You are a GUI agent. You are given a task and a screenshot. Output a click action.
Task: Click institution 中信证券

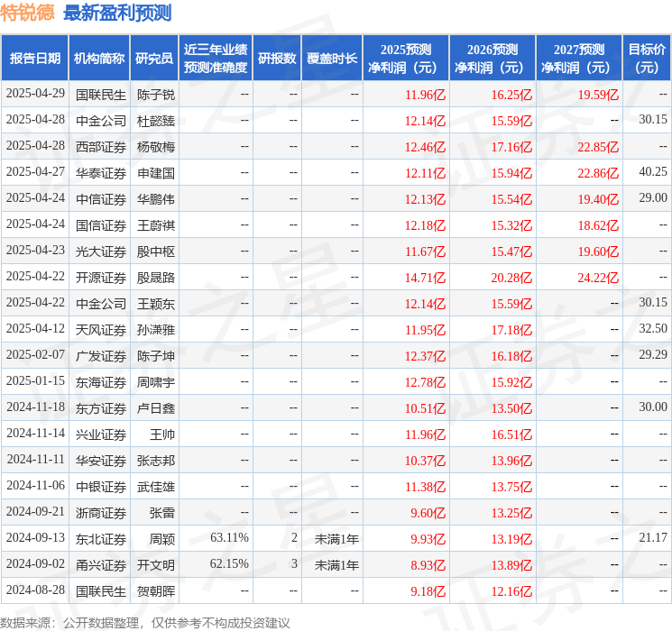(x=101, y=199)
